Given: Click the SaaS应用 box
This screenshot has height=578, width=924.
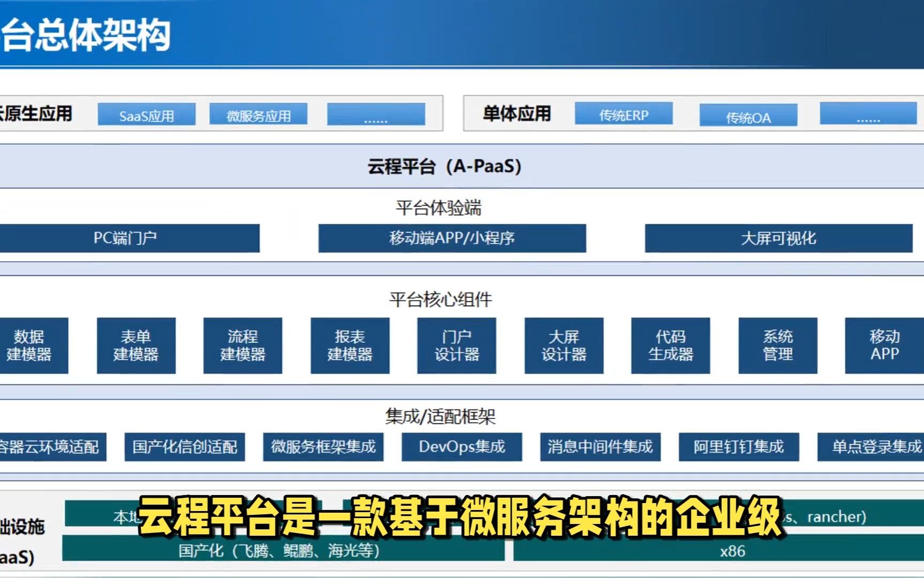Looking at the screenshot, I should pyautogui.click(x=147, y=115).
